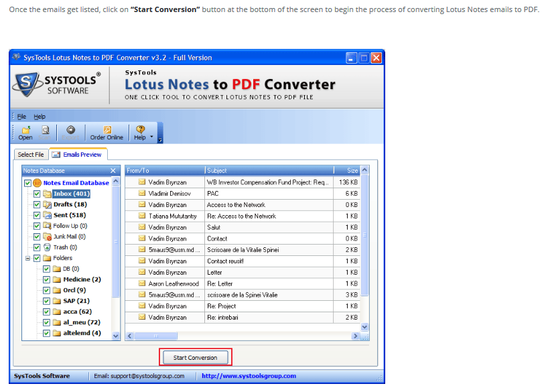Uncheck the Sent (518) checkbox

click(x=37, y=215)
